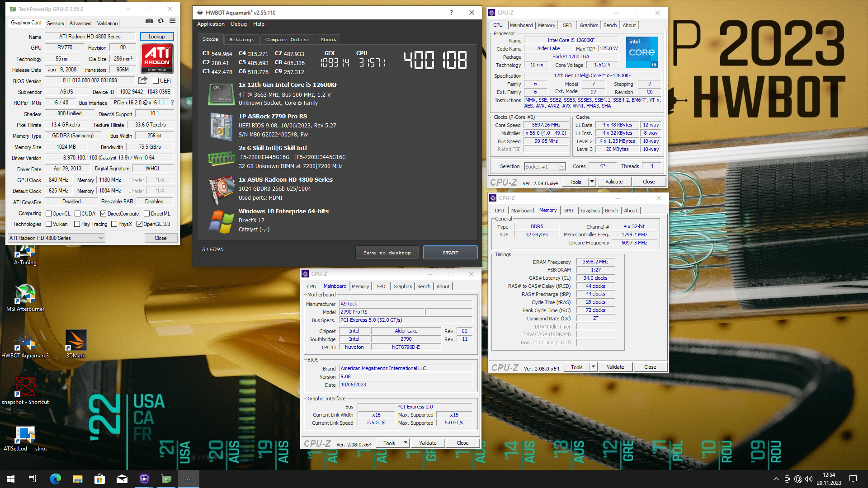
Task: Open Graphics tab in Mainboard CPU-Z window
Action: pos(402,286)
